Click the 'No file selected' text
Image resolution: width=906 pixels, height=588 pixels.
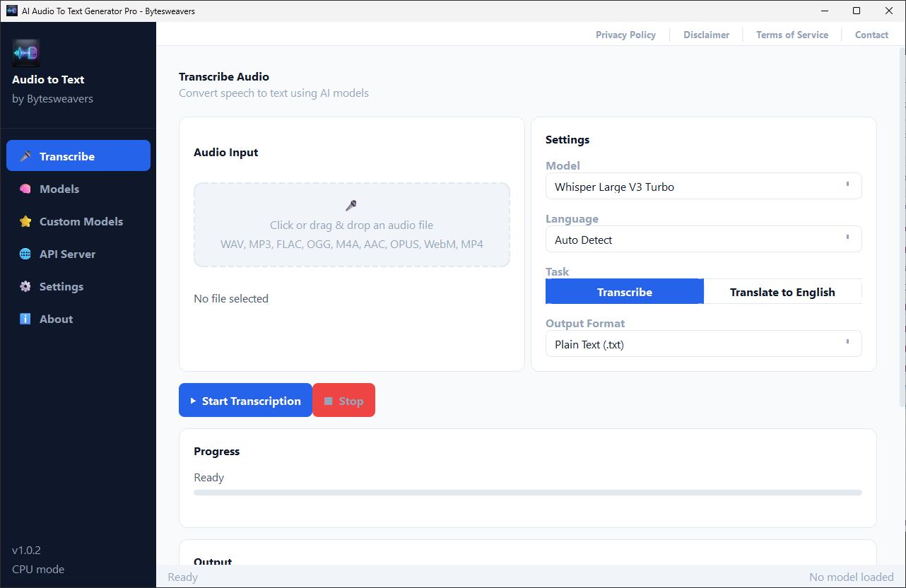231,298
